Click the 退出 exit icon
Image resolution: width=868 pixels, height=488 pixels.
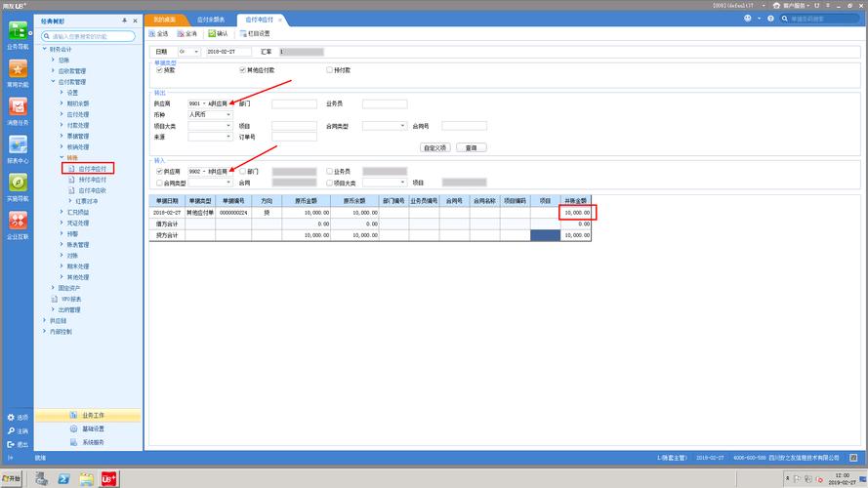11,444
